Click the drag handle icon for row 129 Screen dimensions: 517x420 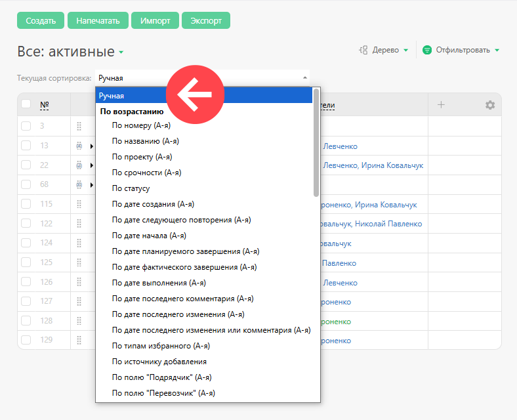pyautogui.click(x=79, y=340)
